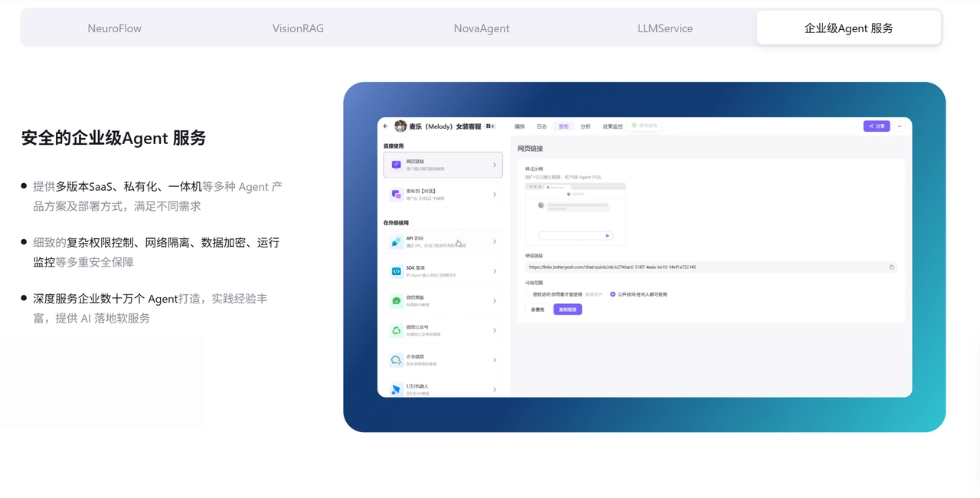This screenshot has width=980, height=498.
Task: Copy the link using the copy icon
Action: coord(892,267)
